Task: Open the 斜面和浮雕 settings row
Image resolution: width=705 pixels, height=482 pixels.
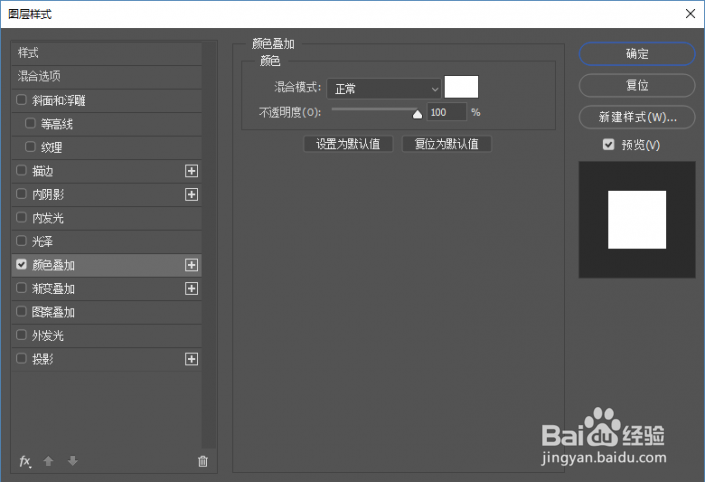Action: [x=107, y=100]
